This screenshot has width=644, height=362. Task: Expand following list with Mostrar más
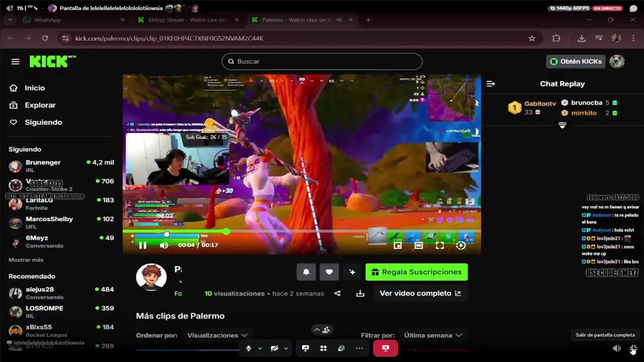point(26,260)
